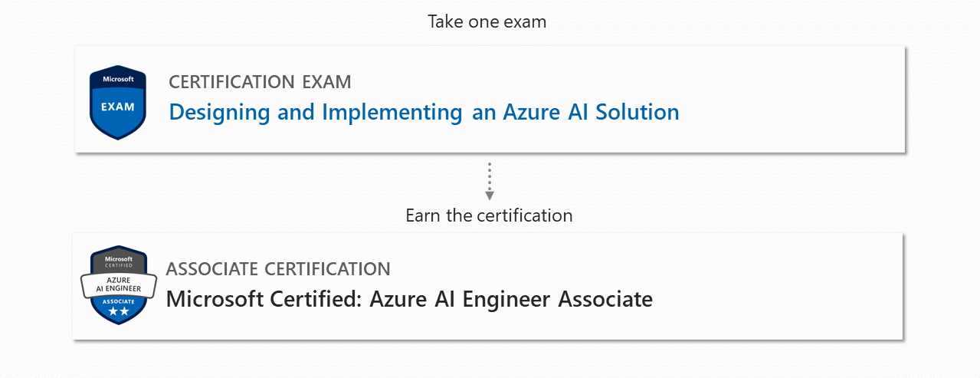This screenshot has height=378, width=980.
Task: Click Microsoft CERTIFIED header on the associate badge
Action: coord(118,262)
